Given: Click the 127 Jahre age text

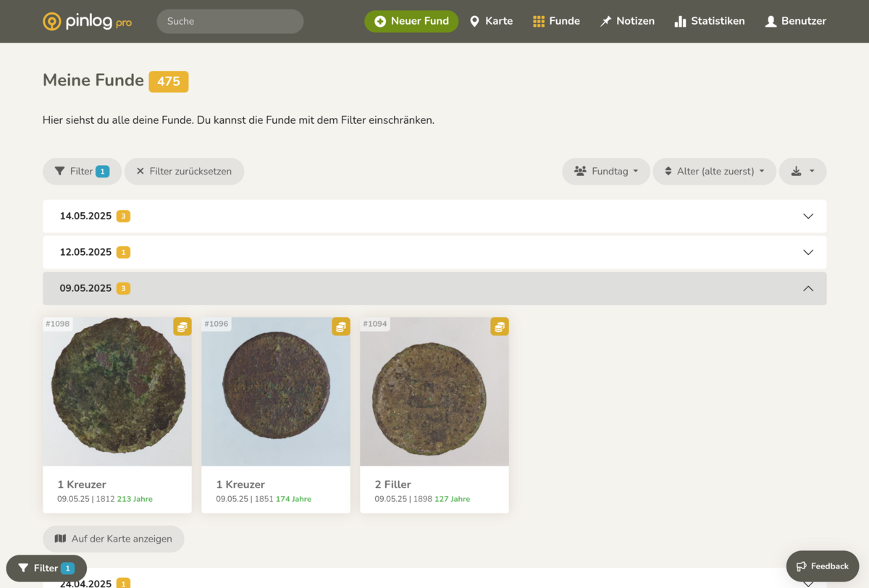Looking at the screenshot, I should (x=452, y=499).
